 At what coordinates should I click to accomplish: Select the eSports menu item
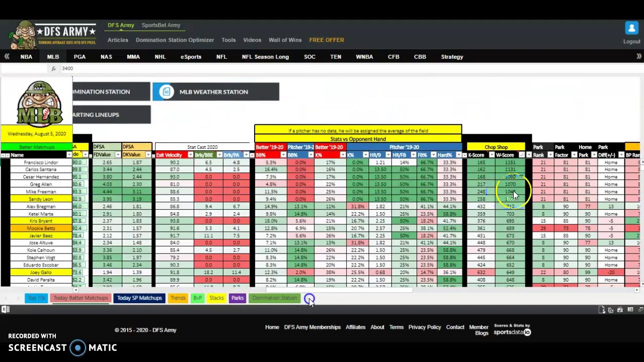coord(191,57)
